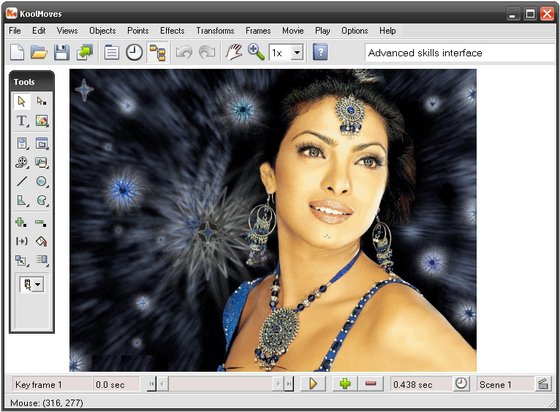Open the Transforms menu
The height and width of the screenshot is (412, 560).
click(215, 31)
